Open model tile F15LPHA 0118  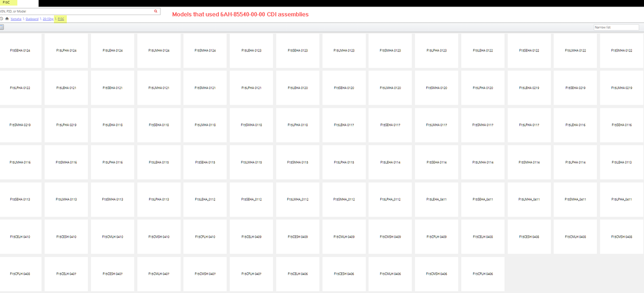298,125
